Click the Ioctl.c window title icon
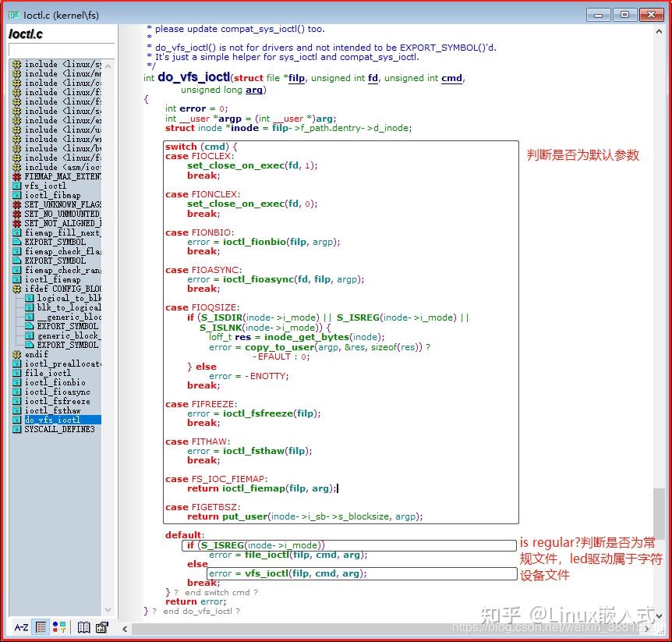672x642 pixels. (x=13, y=14)
